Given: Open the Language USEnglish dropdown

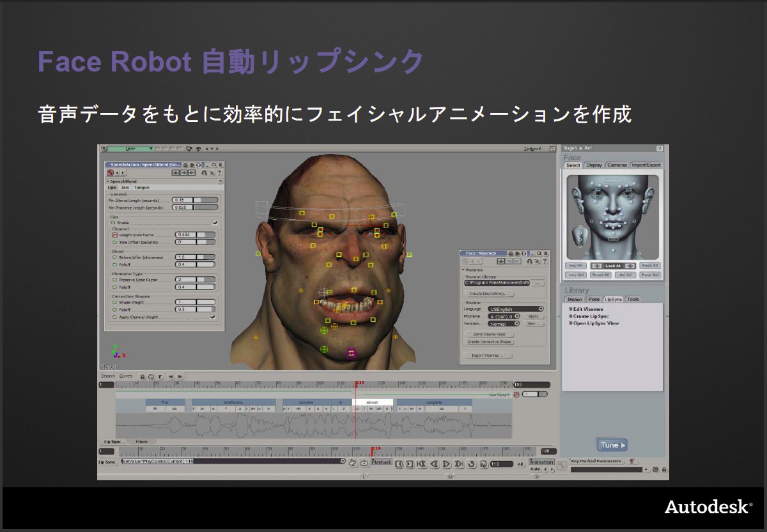Looking at the screenshot, I should coord(516,309).
